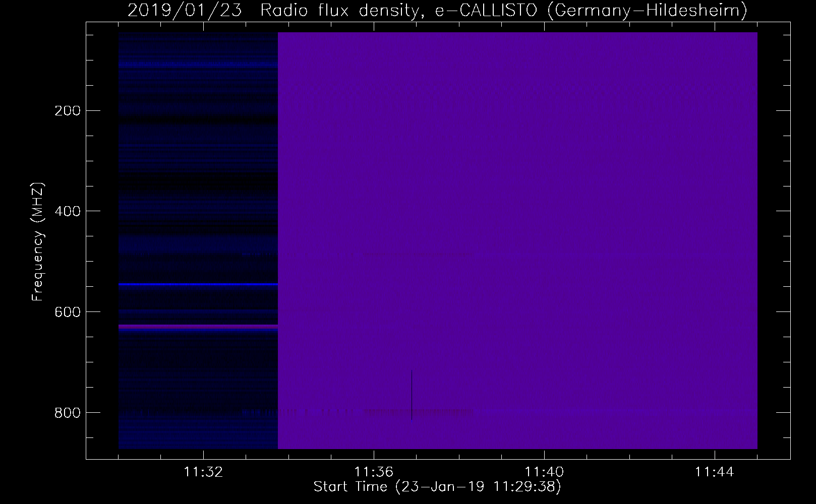
Task: Select the 600 frequency tick label
Action: click(68, 312)
